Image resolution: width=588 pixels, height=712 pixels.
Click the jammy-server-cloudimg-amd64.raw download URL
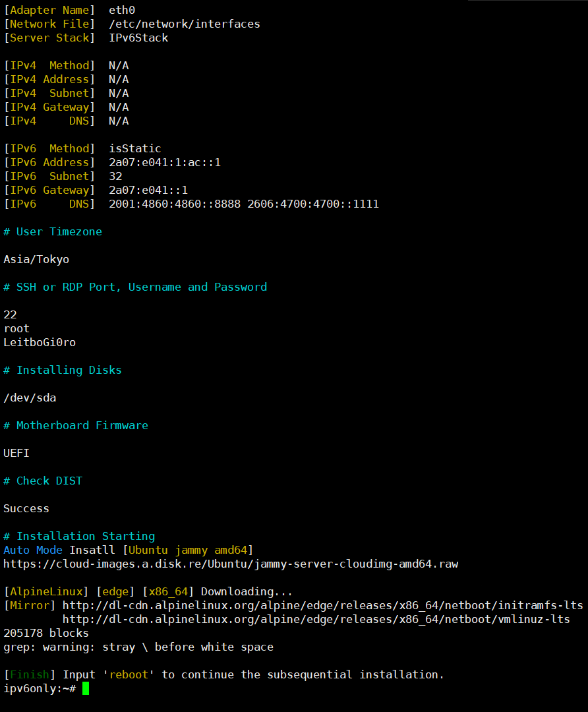(231, 564)
